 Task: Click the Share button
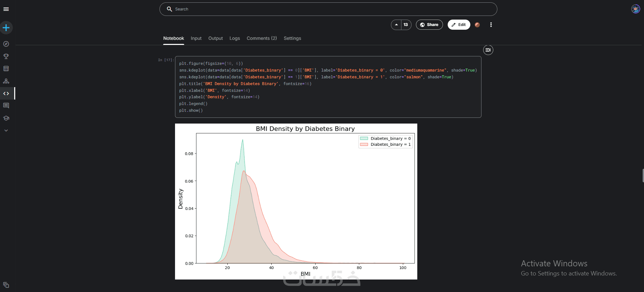tap(429, 25)
